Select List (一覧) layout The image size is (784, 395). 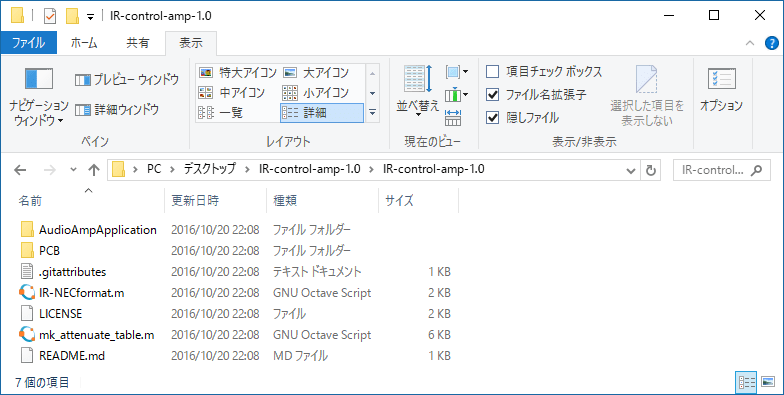pyautogui.click(x=220, y=113)
